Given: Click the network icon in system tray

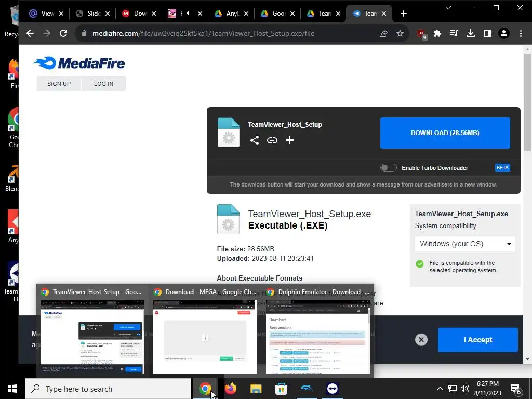Looking at the screenshot, I should click(x=453, y=389).
